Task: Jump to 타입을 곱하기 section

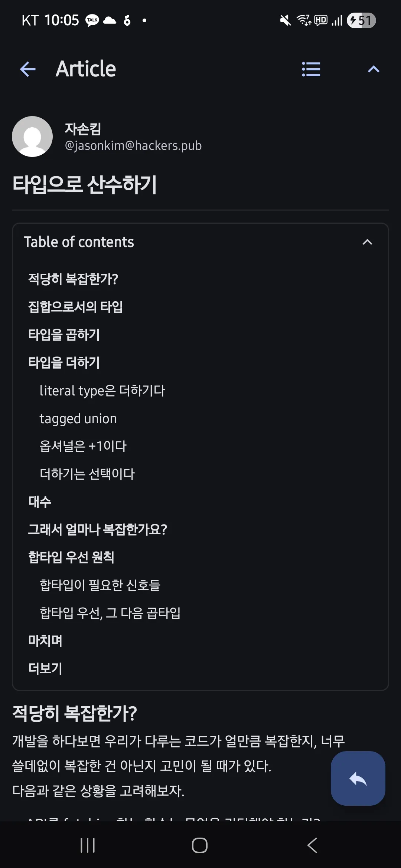Action: [x=64, y=335]
